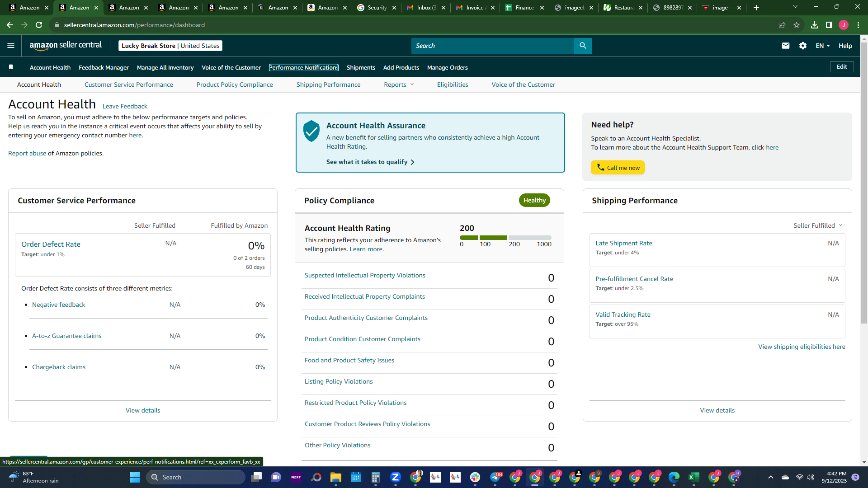Click the Leave Feedback link
This screenshot has height=488, width=868.
pyautogui.click(x=125, y=106)
